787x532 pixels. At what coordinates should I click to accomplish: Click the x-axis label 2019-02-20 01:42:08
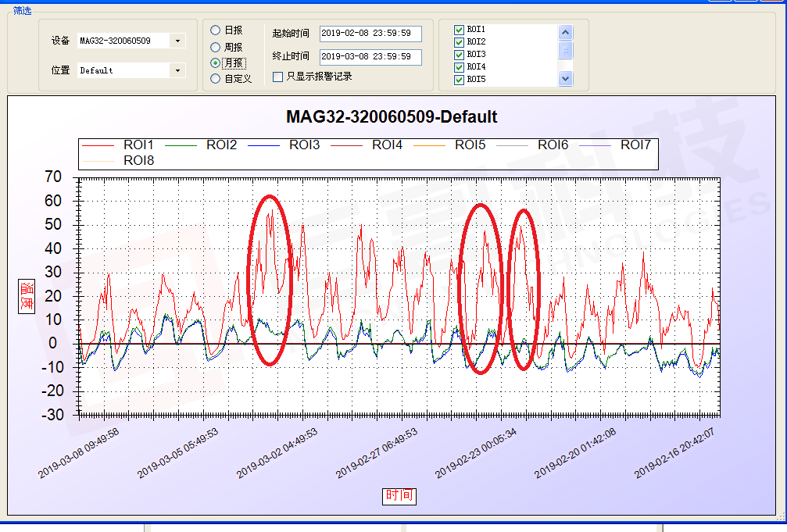click(x=575, y=453)
